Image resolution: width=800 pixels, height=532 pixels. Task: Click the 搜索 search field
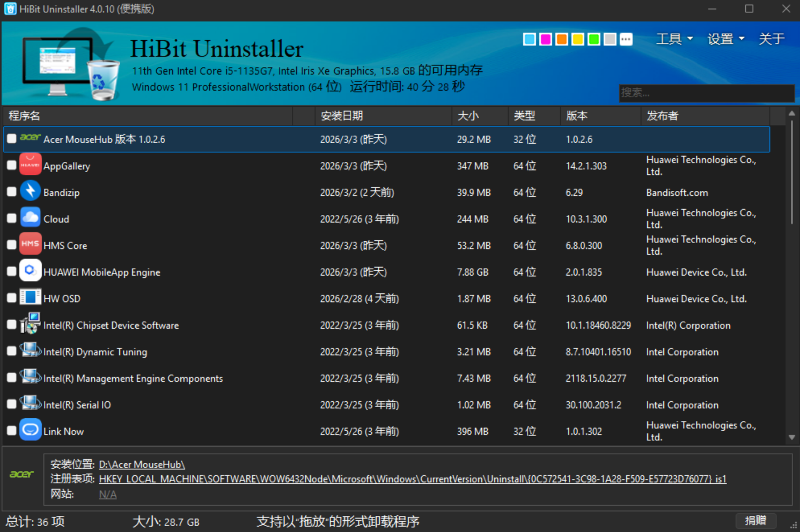(706, 93)
